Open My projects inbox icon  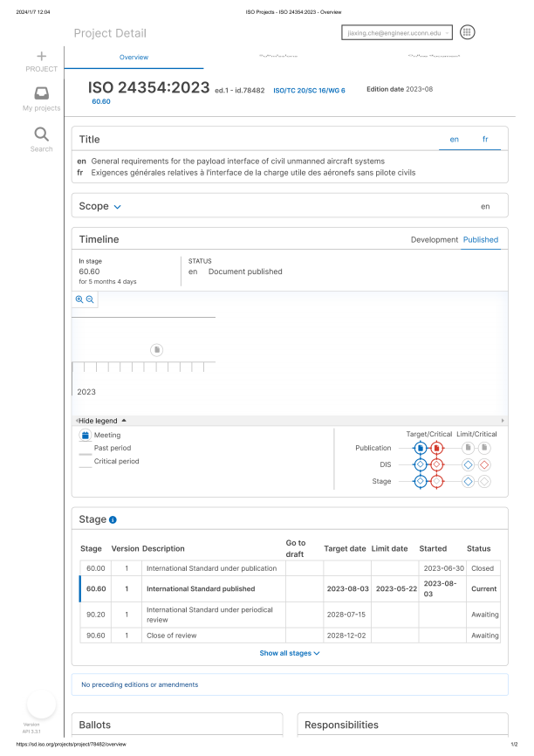(x=41, y=93)
